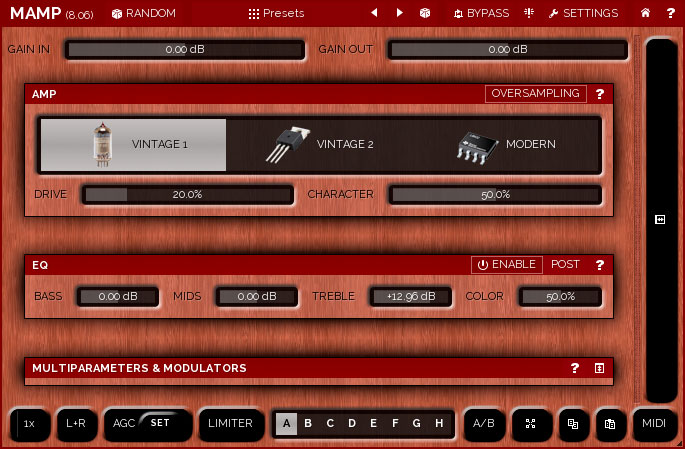Image resolution: width=685 pixels, height=449 pixels.
Task: Adjust the GAIN OUT slider
Action: click(x=508, y=49)
